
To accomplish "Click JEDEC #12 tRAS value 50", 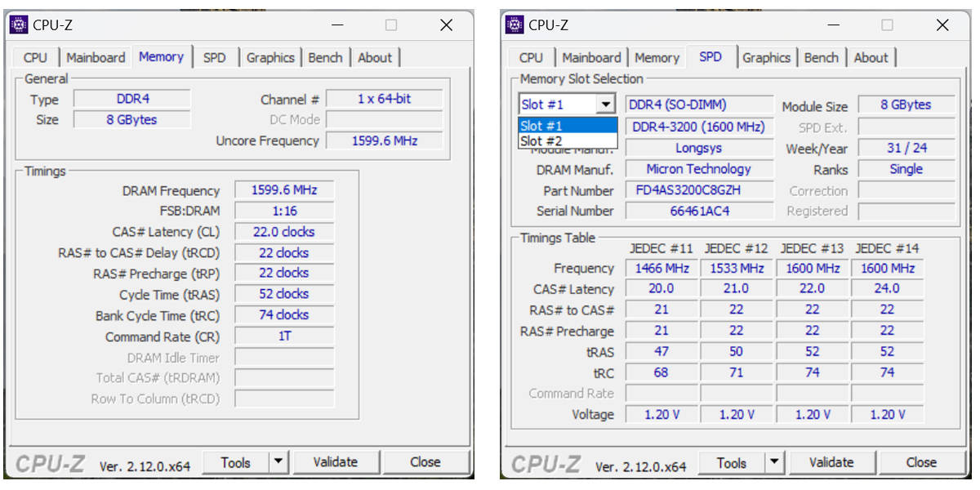I will click(x=737, y=352).
